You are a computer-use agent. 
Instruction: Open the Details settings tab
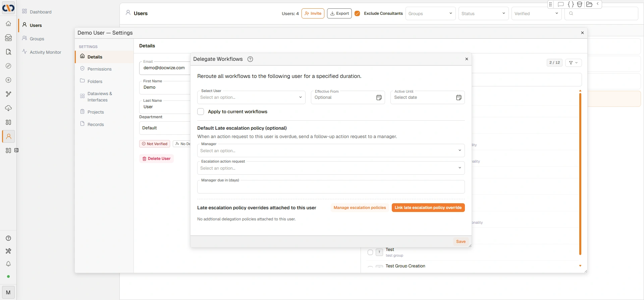pos(104,57)
